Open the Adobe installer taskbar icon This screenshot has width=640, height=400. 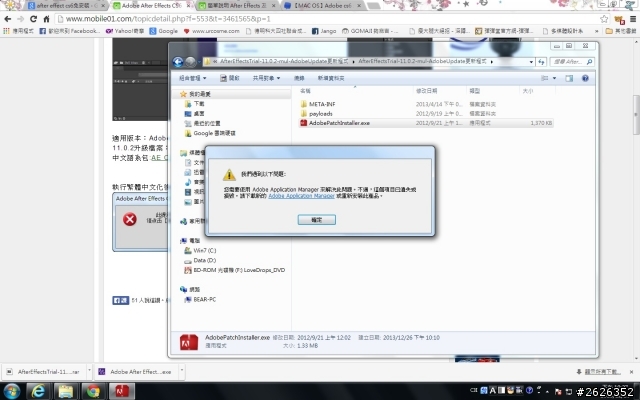[121, 391]
